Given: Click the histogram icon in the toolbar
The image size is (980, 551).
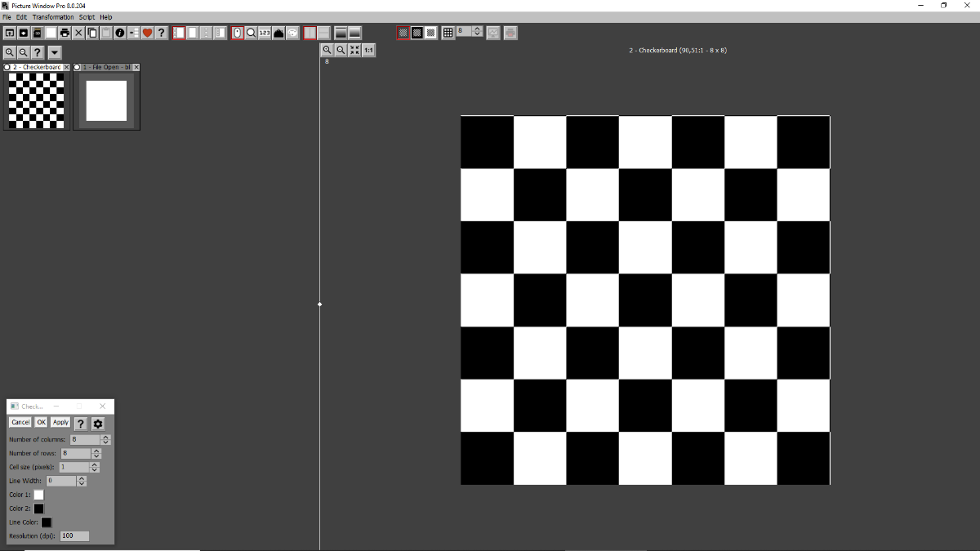Looking at the screenshot, I should tap(278, 33).
